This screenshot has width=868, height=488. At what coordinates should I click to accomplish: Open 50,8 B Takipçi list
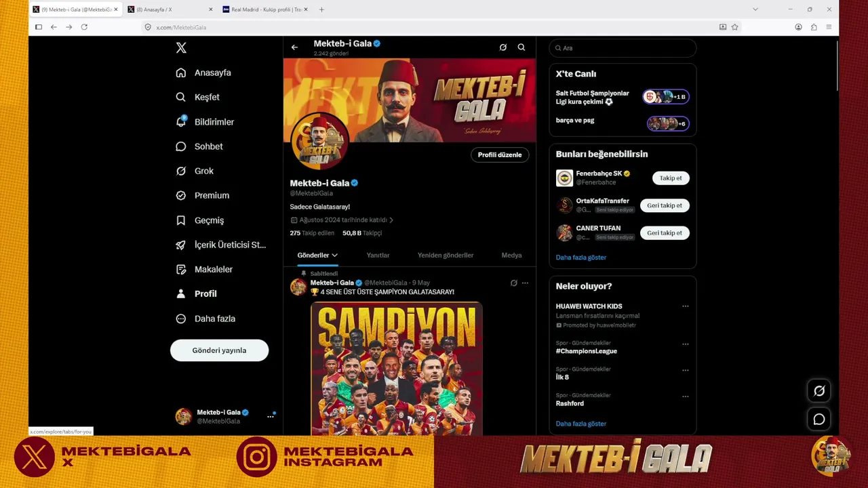(362, 233)
